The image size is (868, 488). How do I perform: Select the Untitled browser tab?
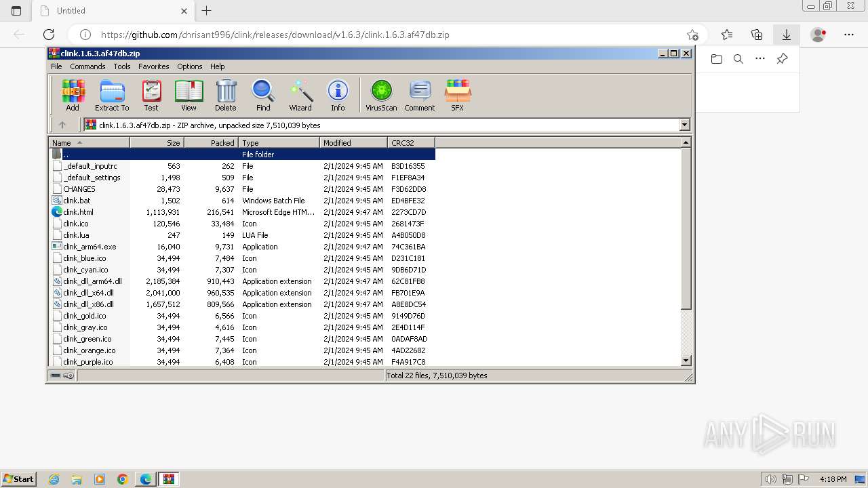113,11
